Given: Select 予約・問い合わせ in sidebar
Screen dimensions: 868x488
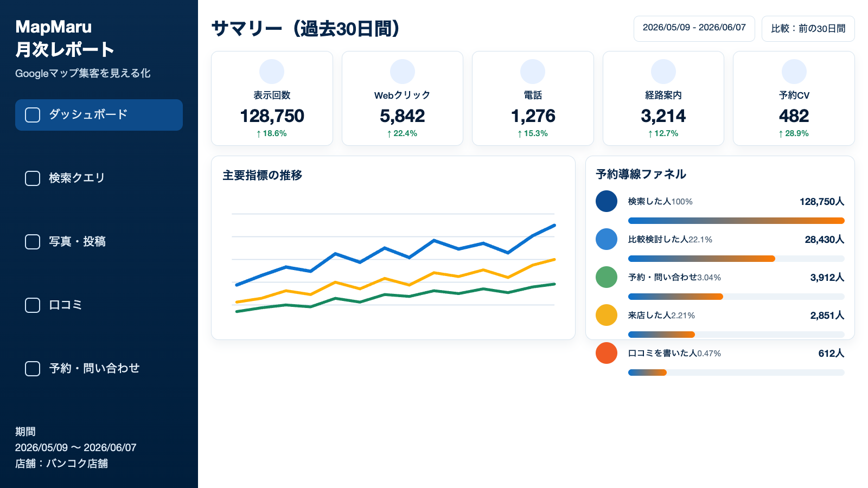Looking at the screenshot, I should pos(99,369).
